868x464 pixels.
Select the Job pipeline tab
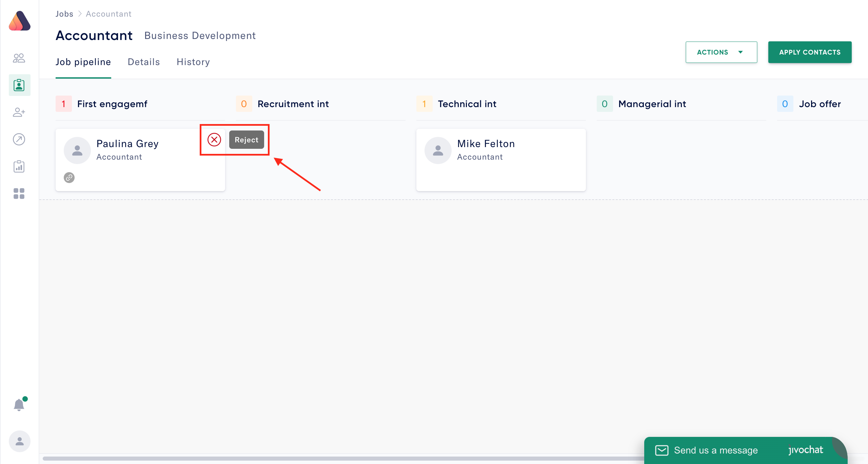[x=83, y=62]
